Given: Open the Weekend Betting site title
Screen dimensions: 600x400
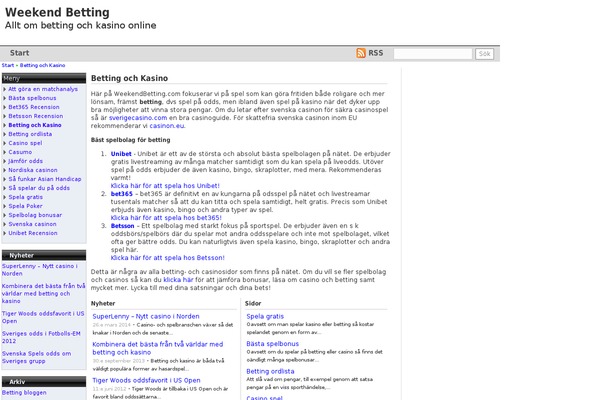Looking at the screenshot, I should point(57,12).
